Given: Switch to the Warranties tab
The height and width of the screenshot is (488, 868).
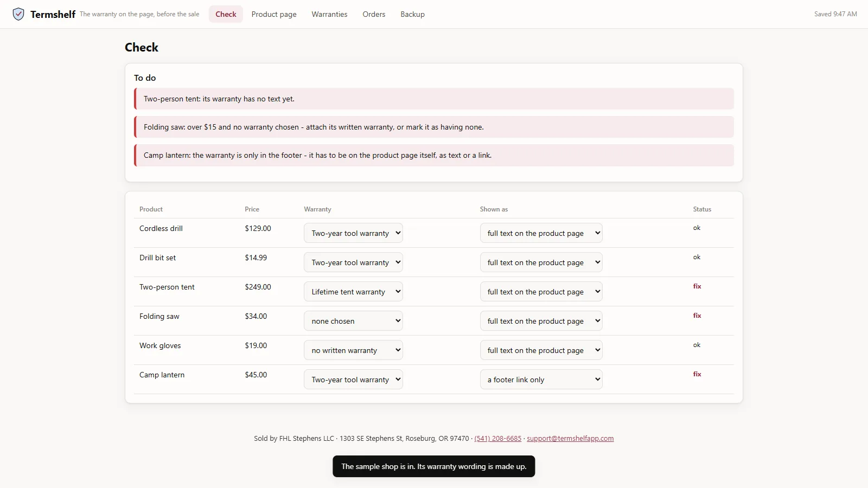Looking at the screenshot, I should point(329,14).
